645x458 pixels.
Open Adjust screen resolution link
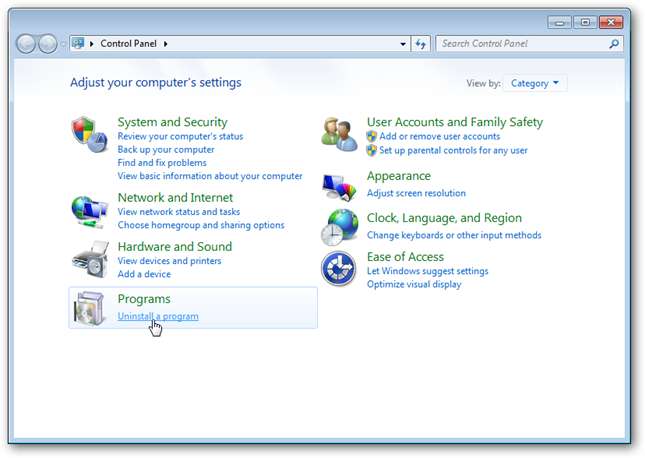416,193
